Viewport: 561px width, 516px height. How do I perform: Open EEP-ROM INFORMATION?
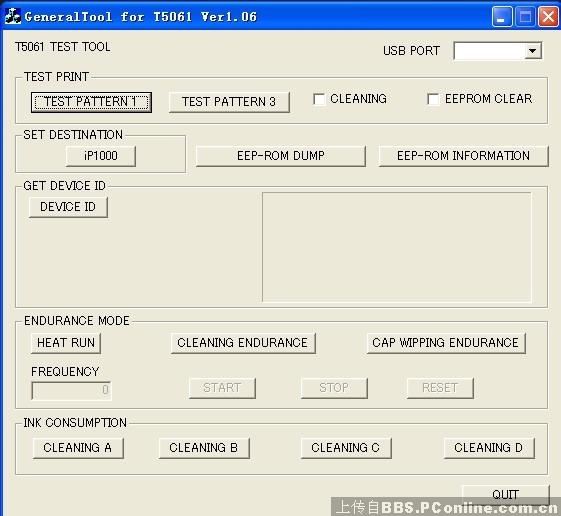[x=463, y=156]
